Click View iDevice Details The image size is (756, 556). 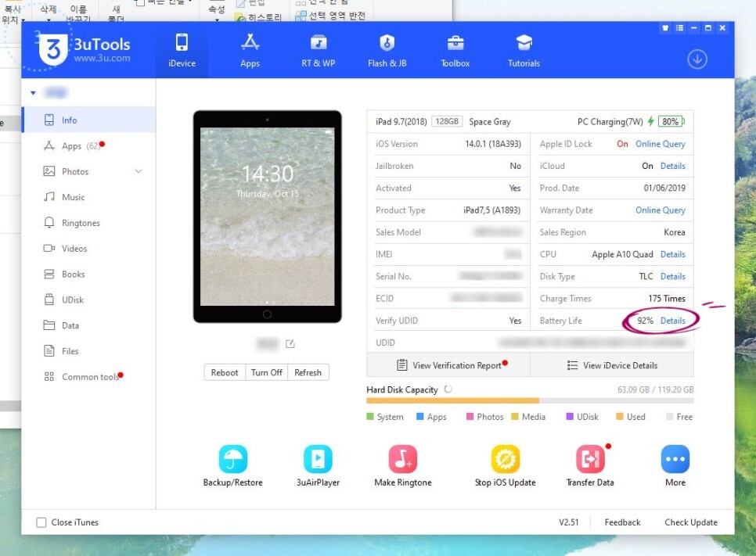[612, 365]
